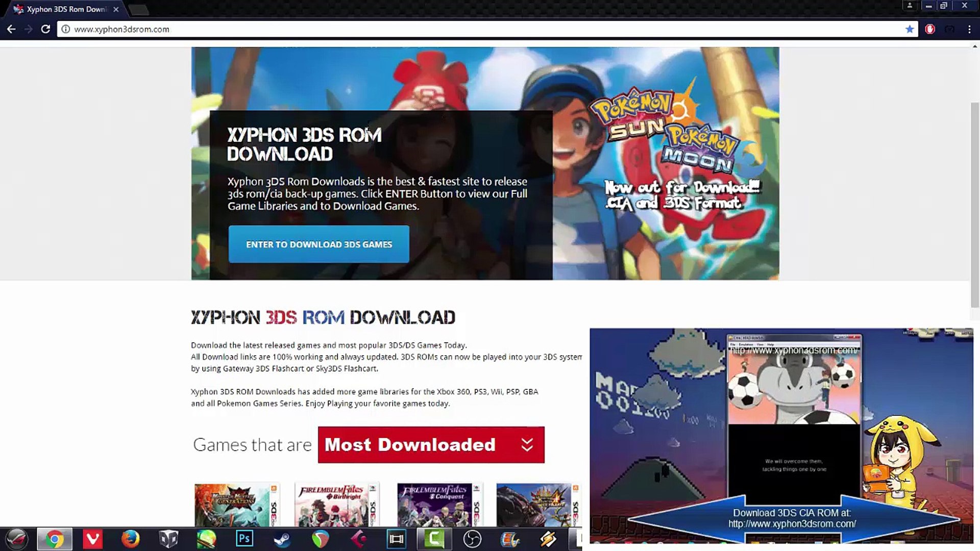
Task: Go back to the previous page
Action: (11, 29)
